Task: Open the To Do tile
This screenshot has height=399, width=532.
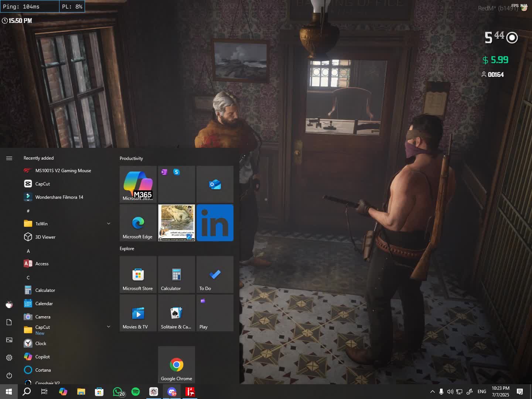Action: coord(215,274)
